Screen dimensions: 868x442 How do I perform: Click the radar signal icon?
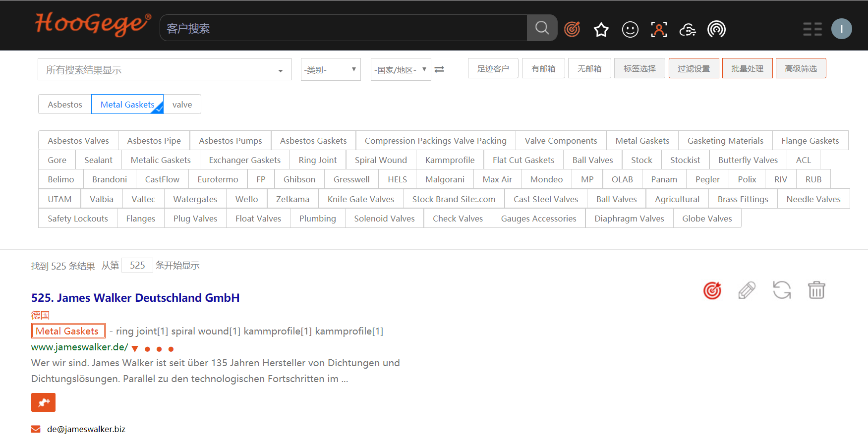716,29
